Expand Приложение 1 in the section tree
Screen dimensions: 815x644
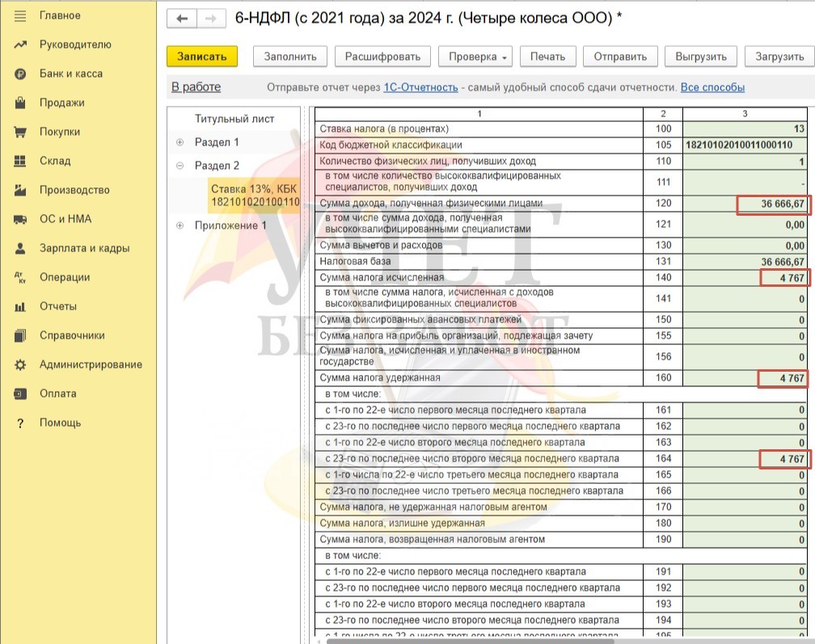point(179,225)
